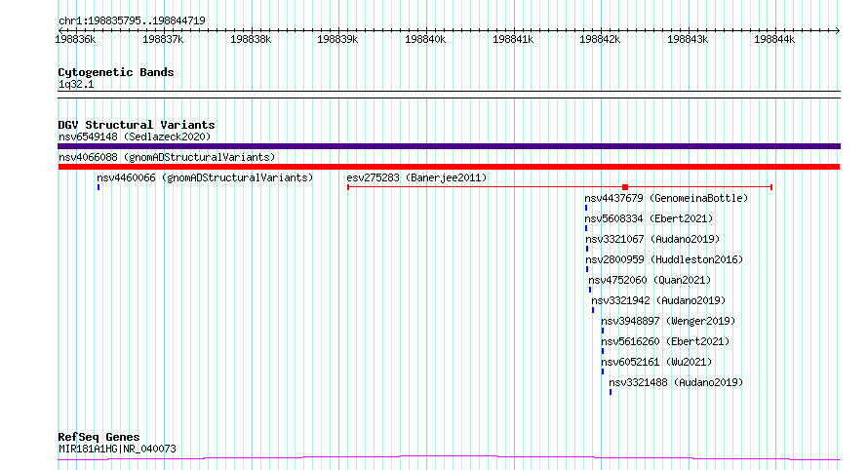
Task: Click the blue marker under nsv5608334
Action: click(586, 228)
